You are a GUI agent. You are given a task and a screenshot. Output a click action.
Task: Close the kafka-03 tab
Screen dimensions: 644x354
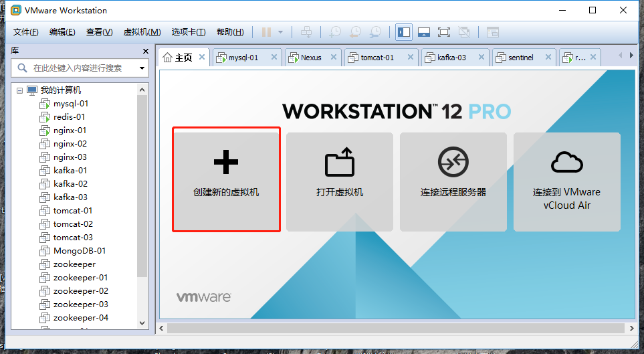481,57
